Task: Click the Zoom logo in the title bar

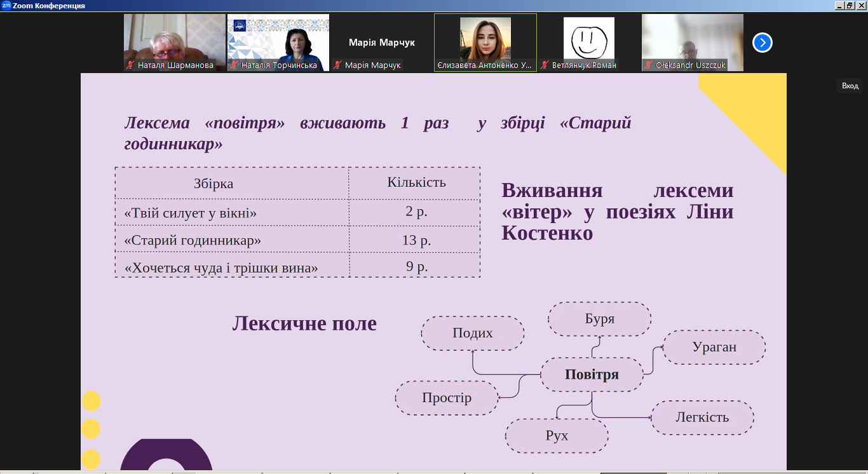Action: click(6, 5)
